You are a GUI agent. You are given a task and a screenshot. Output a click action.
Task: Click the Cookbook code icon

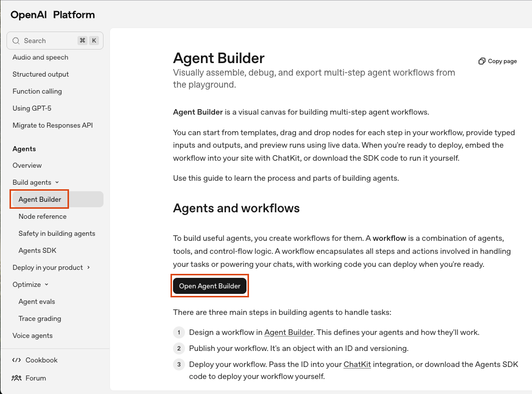16,360
